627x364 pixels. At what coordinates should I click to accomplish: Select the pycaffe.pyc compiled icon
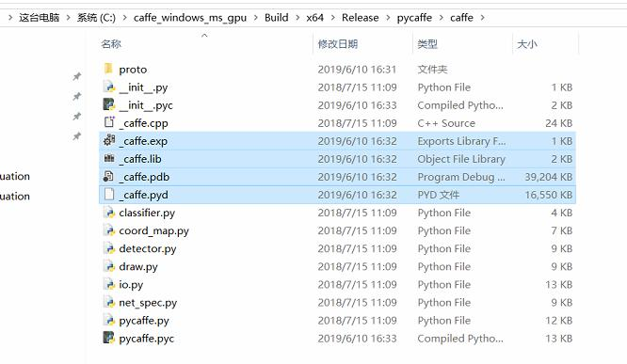click(109, 338)
